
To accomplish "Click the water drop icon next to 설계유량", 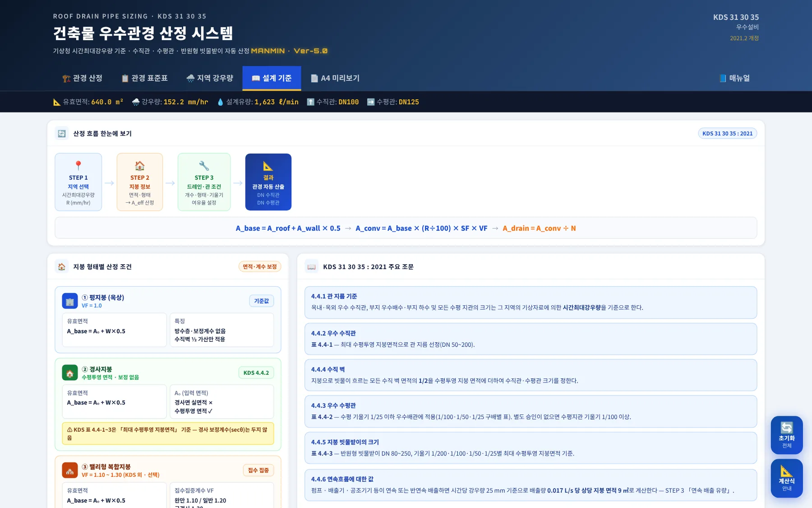I will tap(220, 102).
